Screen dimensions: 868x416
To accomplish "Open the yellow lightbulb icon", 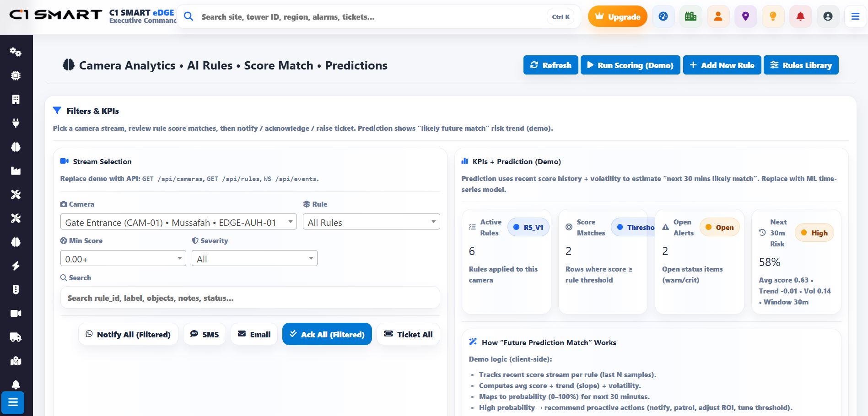I will point(773,16).
